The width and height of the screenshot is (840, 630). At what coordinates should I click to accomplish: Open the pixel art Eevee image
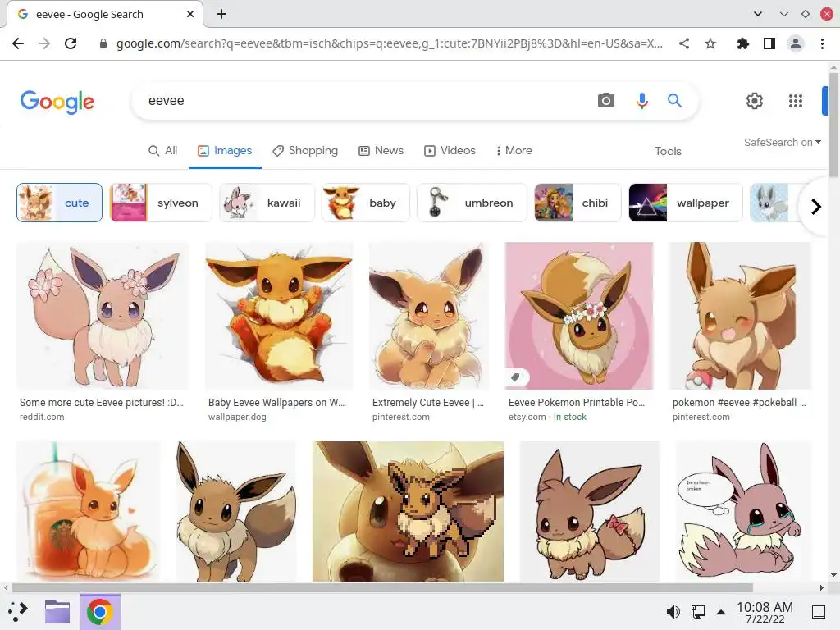[x=408, y=511]
